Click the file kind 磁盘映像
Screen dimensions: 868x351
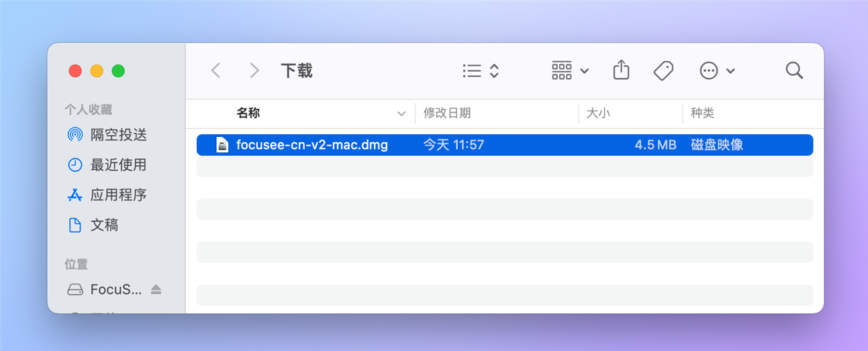(717, 145)
